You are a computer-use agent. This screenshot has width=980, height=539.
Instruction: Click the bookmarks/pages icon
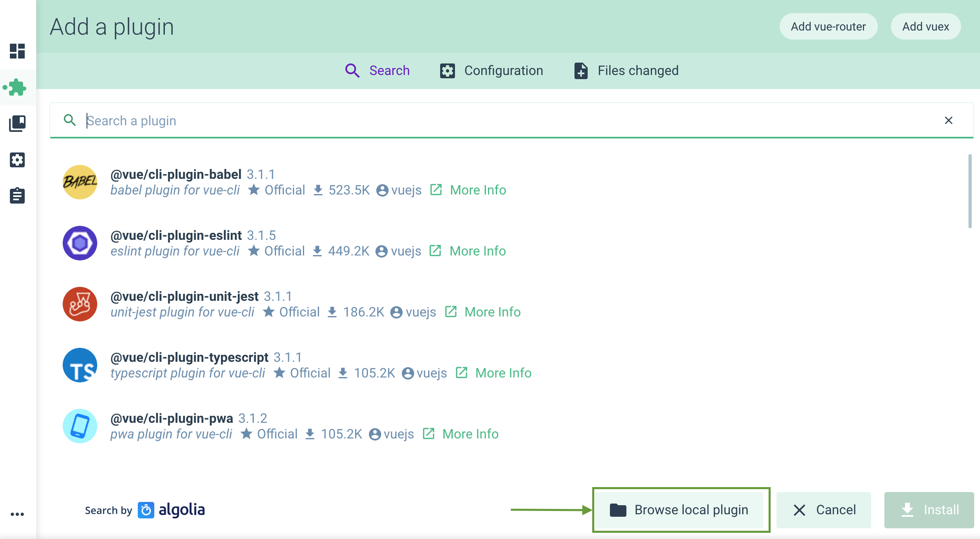[17, 123]
